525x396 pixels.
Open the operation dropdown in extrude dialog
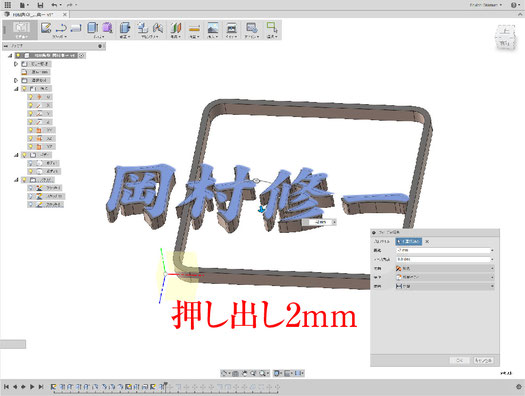point(445,268)
